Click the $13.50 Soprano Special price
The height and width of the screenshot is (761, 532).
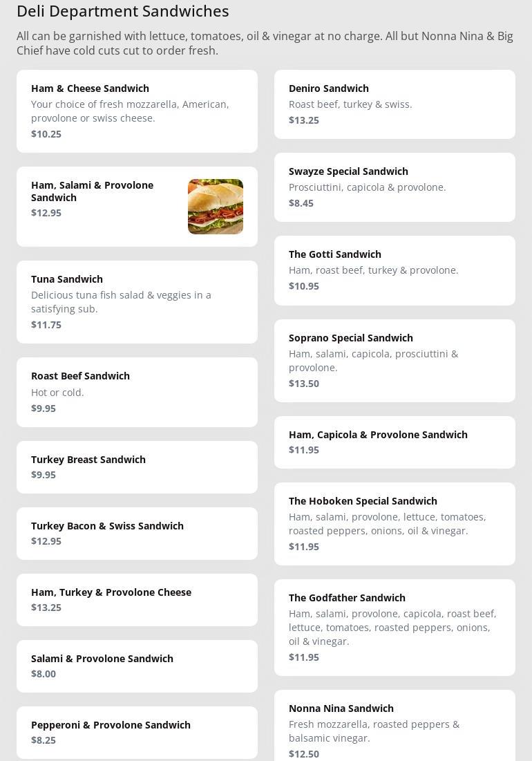(x=304, y=384)
